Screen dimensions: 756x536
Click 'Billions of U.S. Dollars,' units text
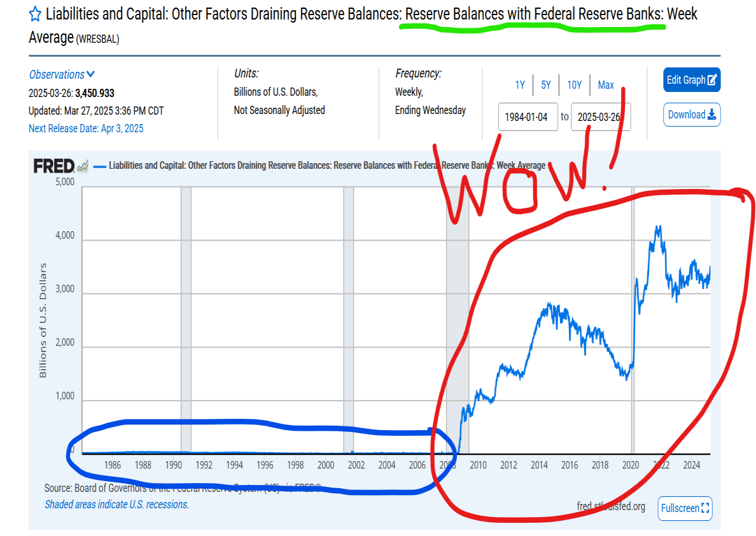click(275, 92)
